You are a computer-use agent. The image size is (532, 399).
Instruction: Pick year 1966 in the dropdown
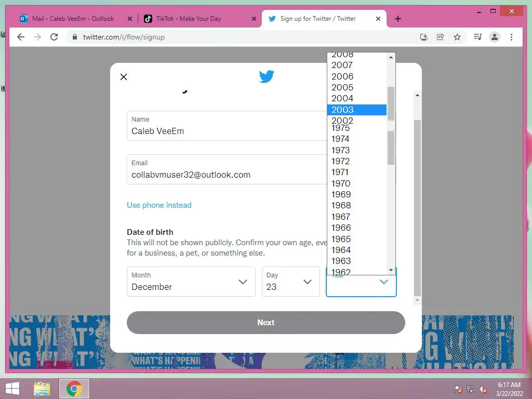(357, 228)
